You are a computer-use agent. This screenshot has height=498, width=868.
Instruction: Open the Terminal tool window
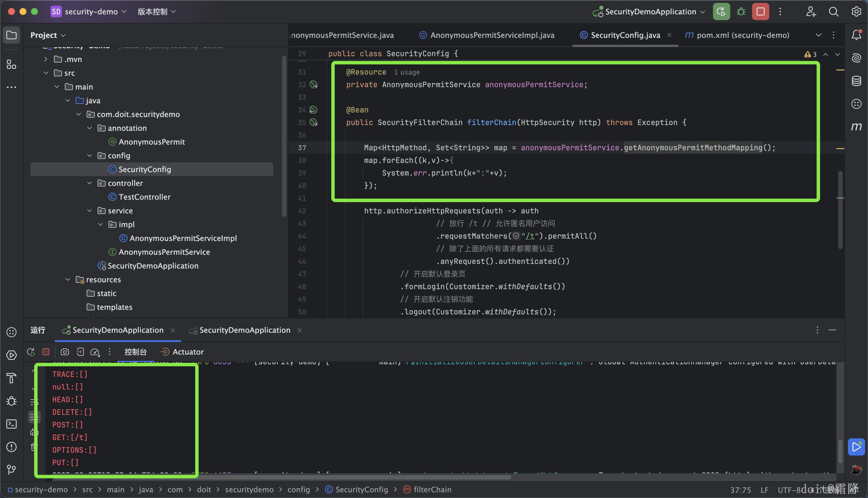coord(11,424)
